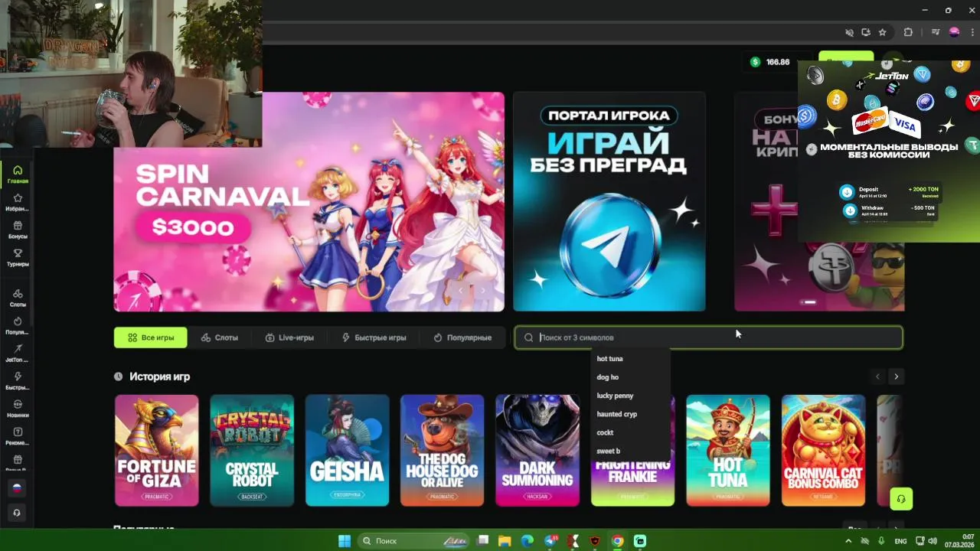The width and height of the screenshot is (980, 551).
Task: Open support headset icon in sidebar
Action: pyautogui.click(x=17, y=513)
